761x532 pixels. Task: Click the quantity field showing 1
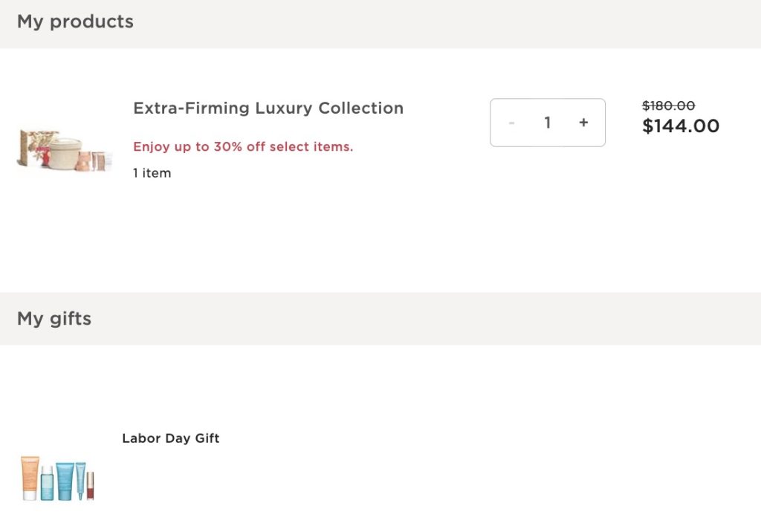click(548, 123)
